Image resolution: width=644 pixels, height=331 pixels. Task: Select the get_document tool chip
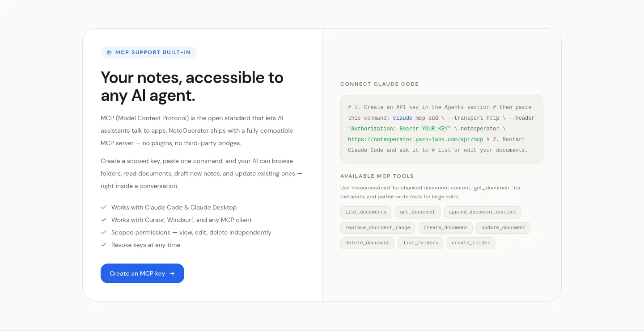pyautogui.click(x=418, y=212)
